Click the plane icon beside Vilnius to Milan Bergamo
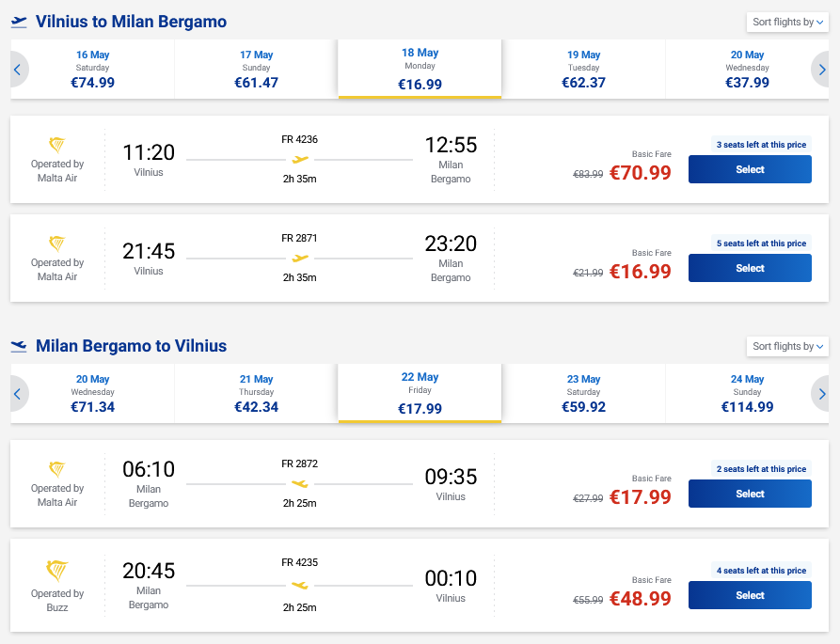This screenshot has height=644, width=840. (19, 22)
